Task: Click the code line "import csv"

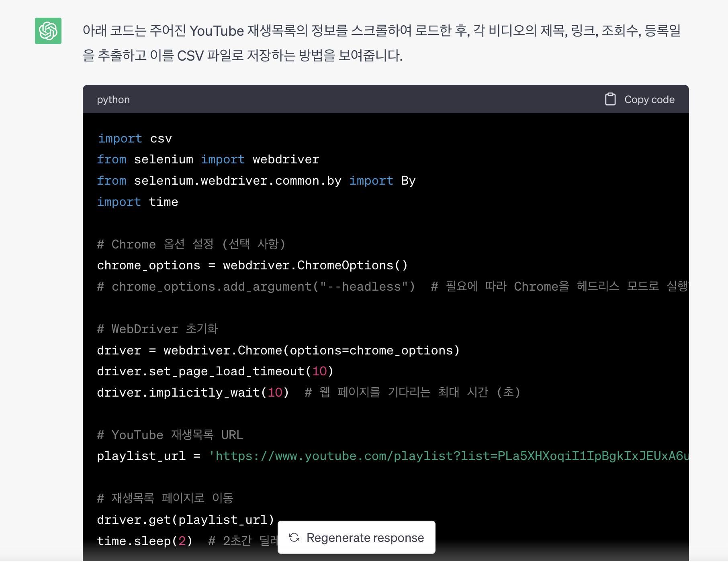Action: click(135, 138)
